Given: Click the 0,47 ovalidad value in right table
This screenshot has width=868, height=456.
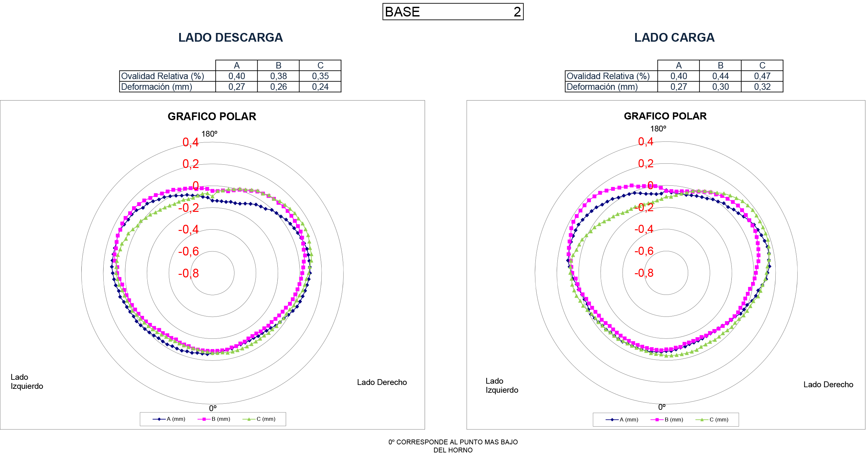Looking at the screenshot, I should 762,76.
